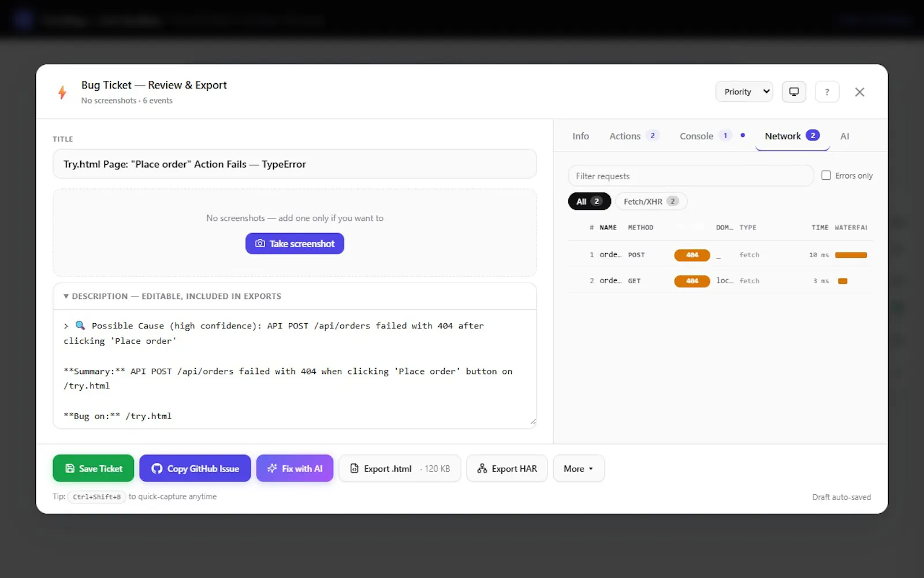
Task: Click into the description text area
Action: click(x=295, y=369)
